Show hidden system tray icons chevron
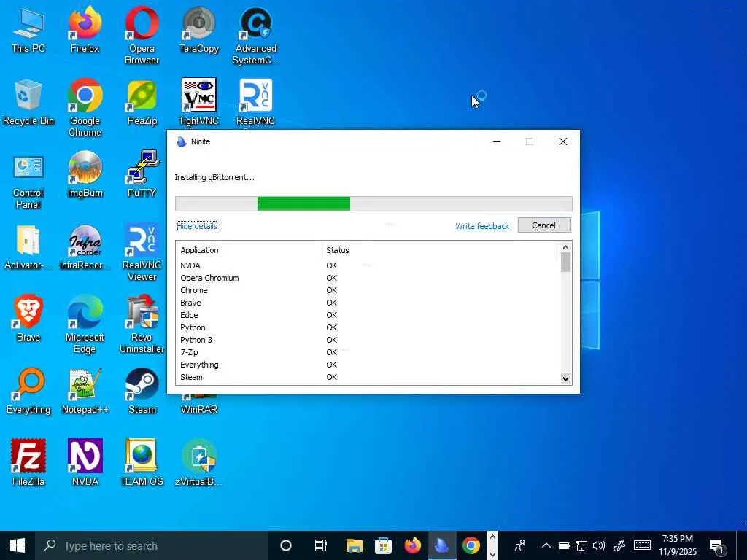 (x=546, y=545)
